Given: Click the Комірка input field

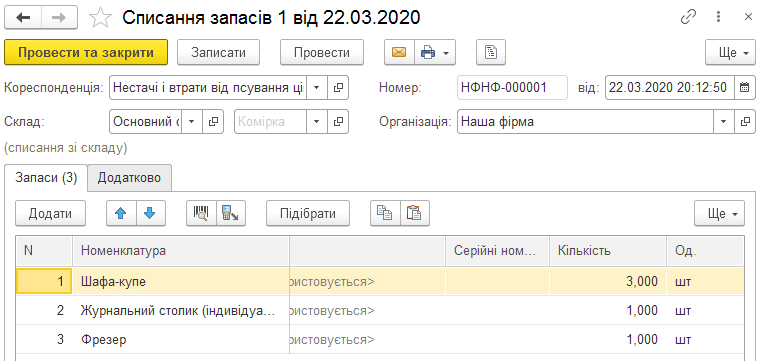Looking at the screenshot, I should [x=271, y=122].
